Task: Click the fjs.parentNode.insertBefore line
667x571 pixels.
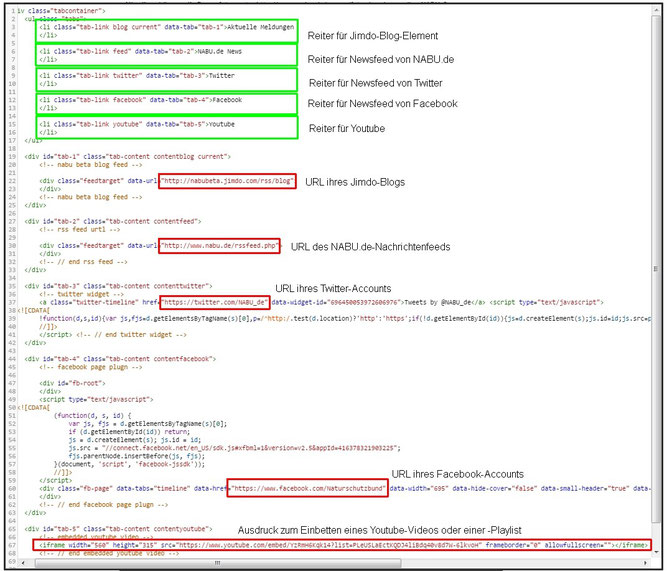Action: 137,455
